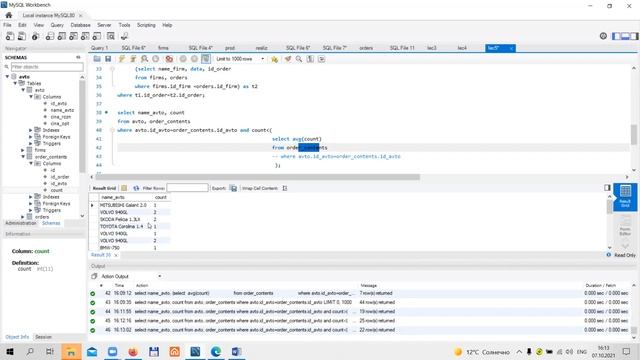The height and width of the screenshot is (360, 640).
Task: Switch to the Administration tab
Action: [x=20, y=223]
